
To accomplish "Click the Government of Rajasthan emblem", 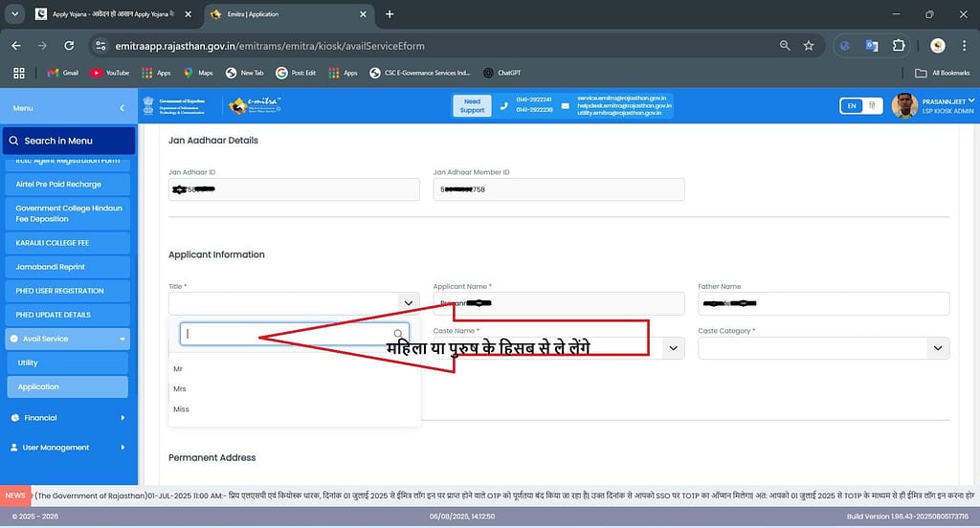I will point(148,105).
